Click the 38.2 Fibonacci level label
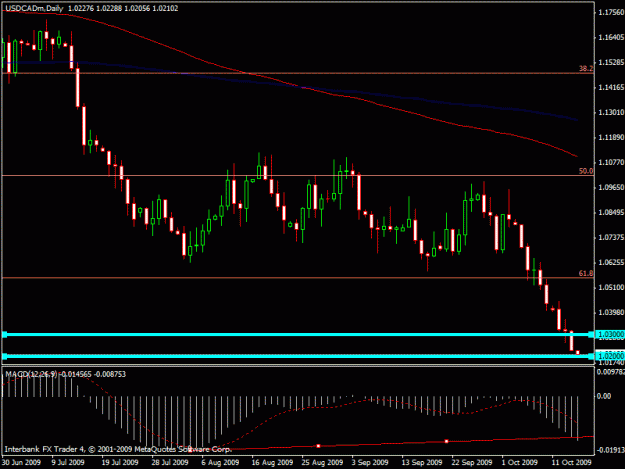The image size is (625, 469). point(586,69)
